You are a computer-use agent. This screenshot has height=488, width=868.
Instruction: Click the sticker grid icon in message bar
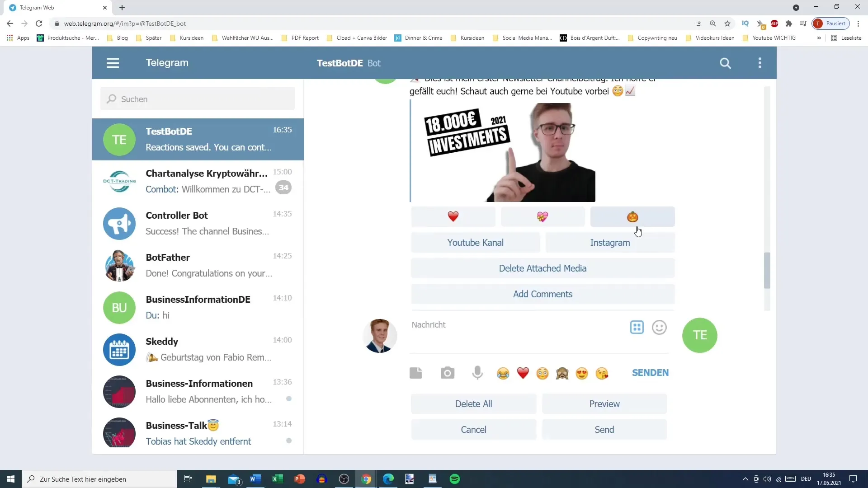pos(637,327)
